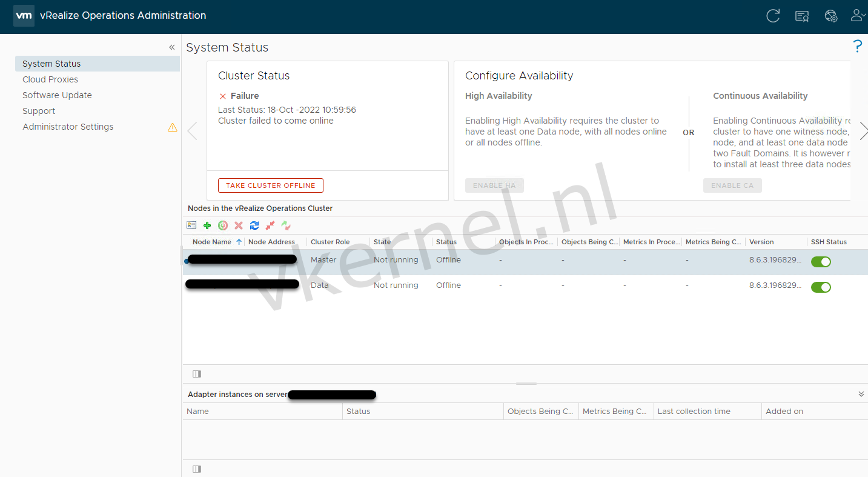Image resolution: width=868 pixels, height=477 pixels.
Task: Open the power on/off node action
Action: click(x=223, y=225)
